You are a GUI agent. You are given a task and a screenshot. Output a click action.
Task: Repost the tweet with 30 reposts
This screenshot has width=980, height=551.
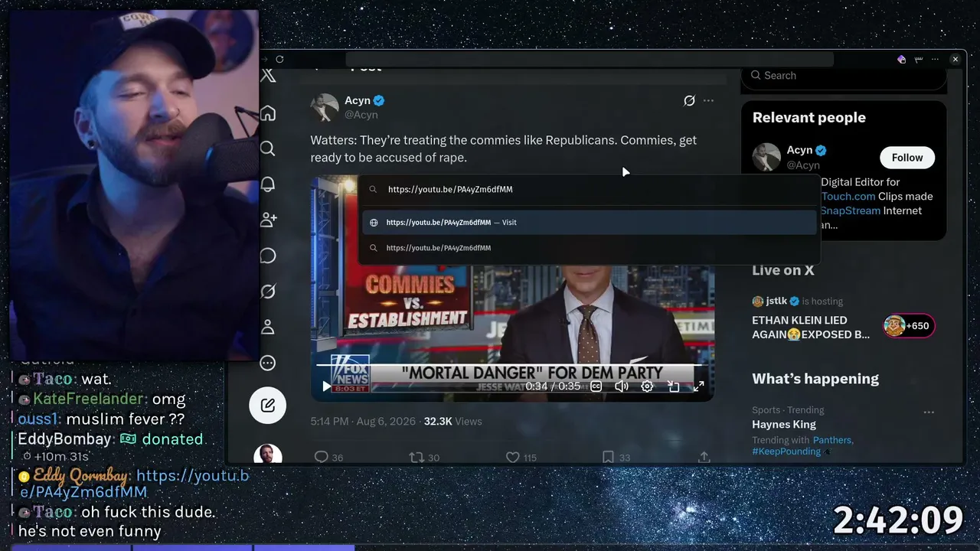click(416, 457)
